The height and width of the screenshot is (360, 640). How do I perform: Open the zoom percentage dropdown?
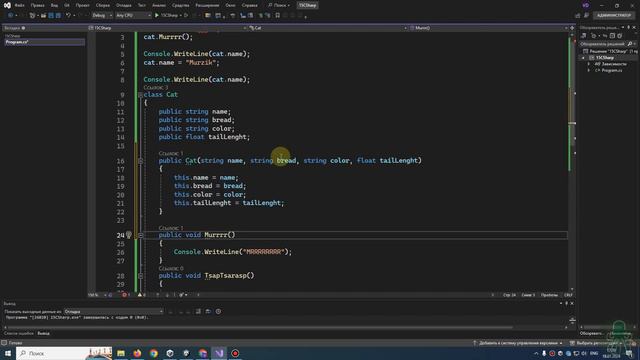[97, 295]
